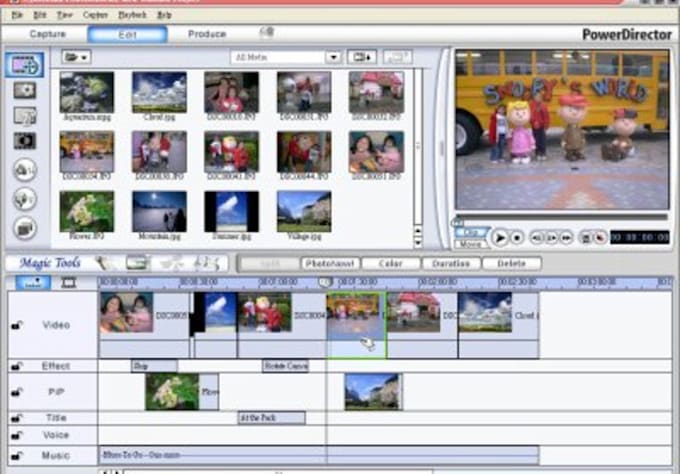Viewport: 680px width, 474px height.
Task: Switch preview to Clip mode
Action: tap(471, 232)
